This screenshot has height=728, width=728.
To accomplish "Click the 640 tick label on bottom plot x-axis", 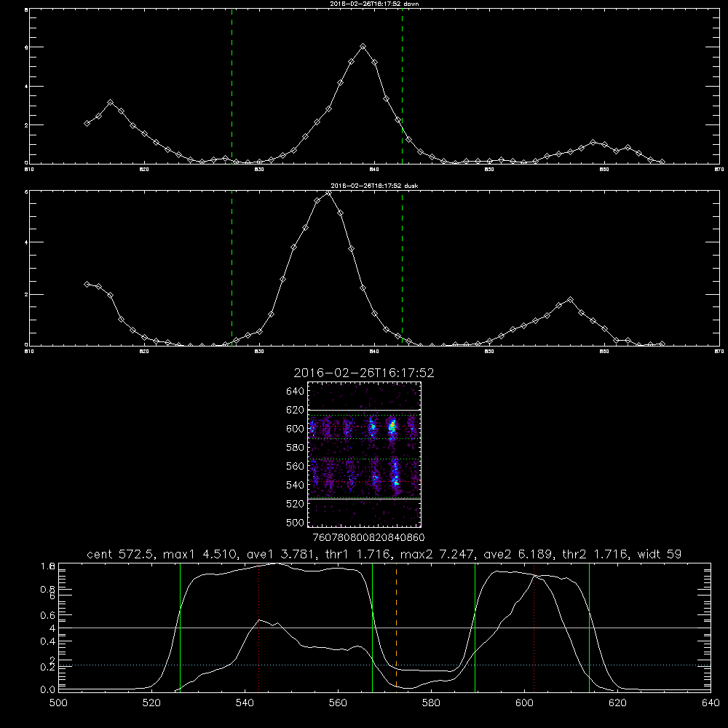I will [711, 703].
